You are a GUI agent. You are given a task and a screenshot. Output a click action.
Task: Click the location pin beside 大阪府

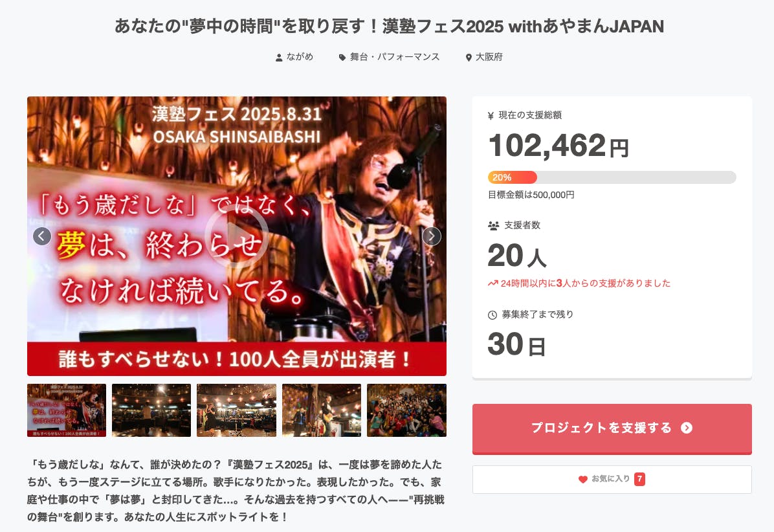469,58
